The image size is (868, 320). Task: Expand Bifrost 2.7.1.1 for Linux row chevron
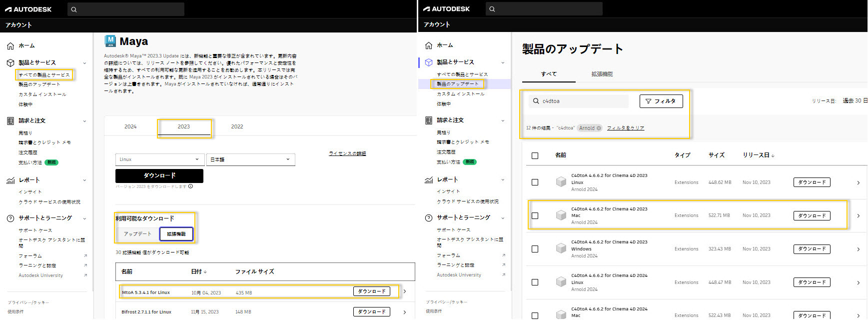[x=405, y=312]
